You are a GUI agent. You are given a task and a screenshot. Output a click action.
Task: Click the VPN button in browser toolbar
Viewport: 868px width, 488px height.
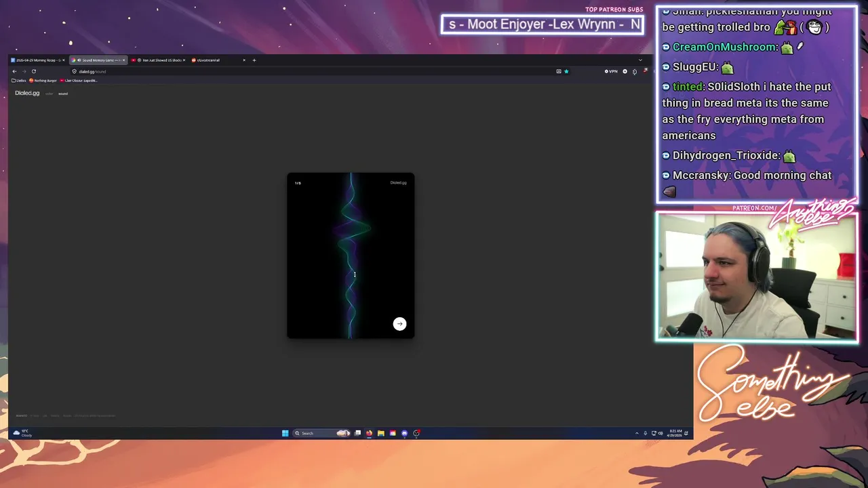click(x=611, y=71)
